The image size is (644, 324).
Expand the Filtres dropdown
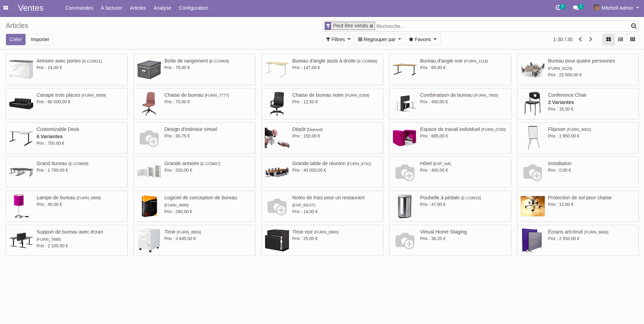pos(338,39)
